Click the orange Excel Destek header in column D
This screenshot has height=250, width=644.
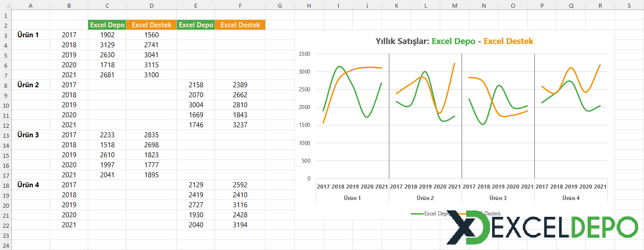(x=151, y=25)
